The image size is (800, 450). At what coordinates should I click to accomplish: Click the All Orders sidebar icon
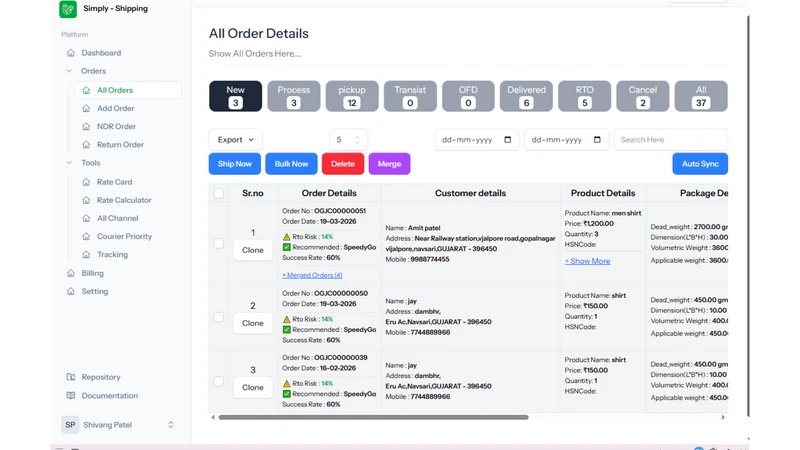(86, 90)
